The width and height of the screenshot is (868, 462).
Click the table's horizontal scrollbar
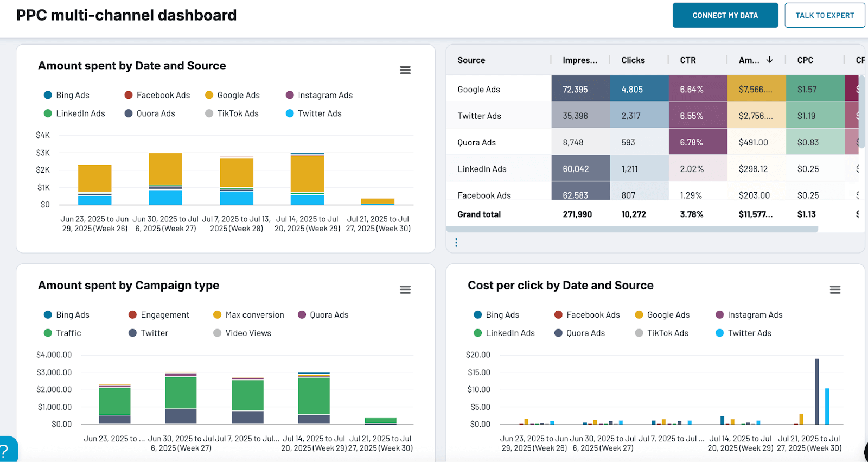tap(632, 230)
